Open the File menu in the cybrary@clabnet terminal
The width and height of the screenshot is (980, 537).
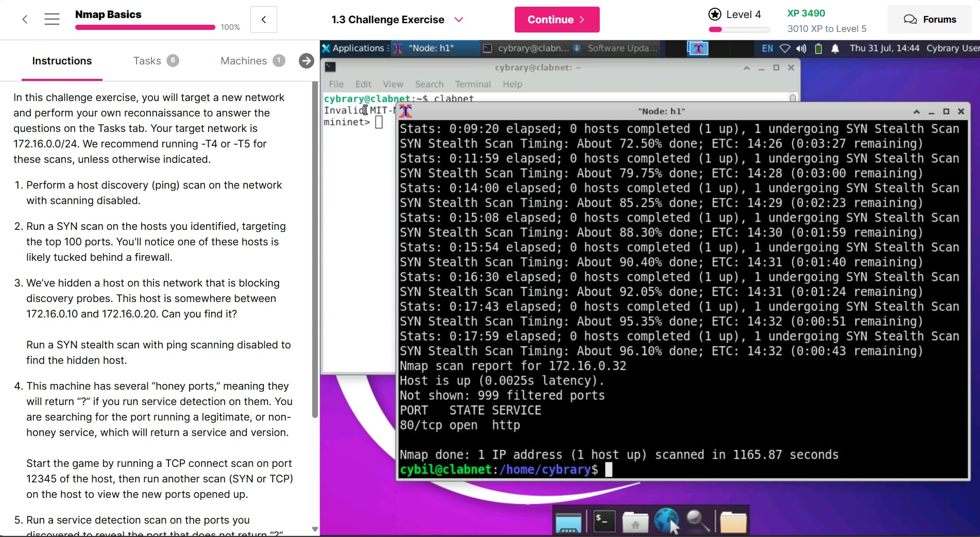336,84
